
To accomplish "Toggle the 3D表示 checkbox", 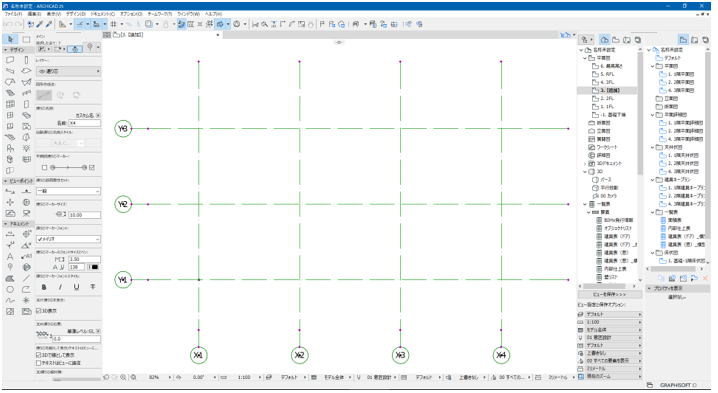I will tap(39, 311).
